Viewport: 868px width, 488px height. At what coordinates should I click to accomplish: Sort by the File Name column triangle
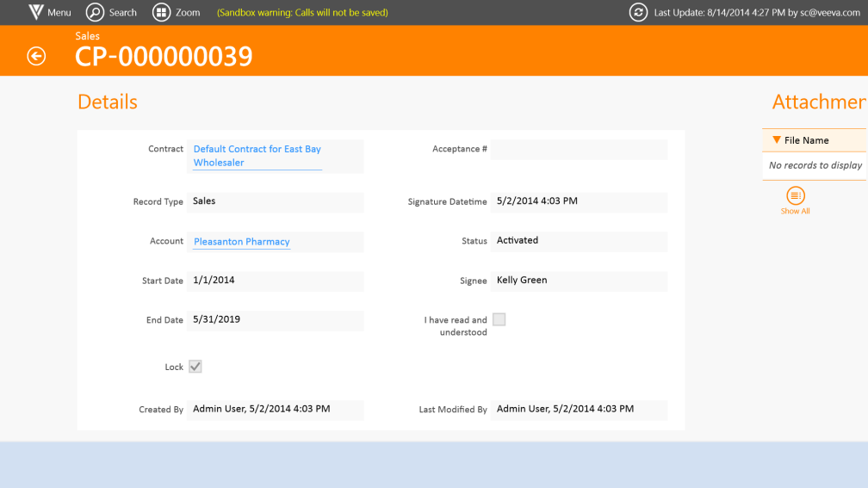click(777, 140)
